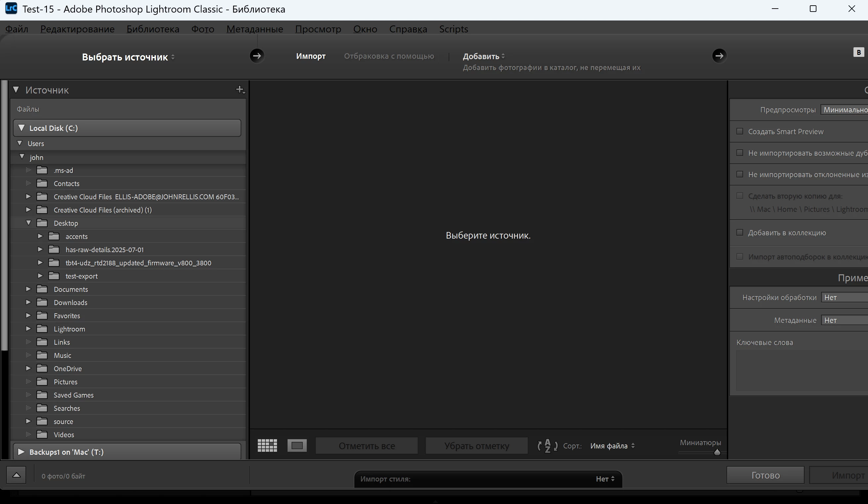Open the Библиотека menu
Image resolution: width=868 pixels, height=504 pixels.
coord(153,29)
